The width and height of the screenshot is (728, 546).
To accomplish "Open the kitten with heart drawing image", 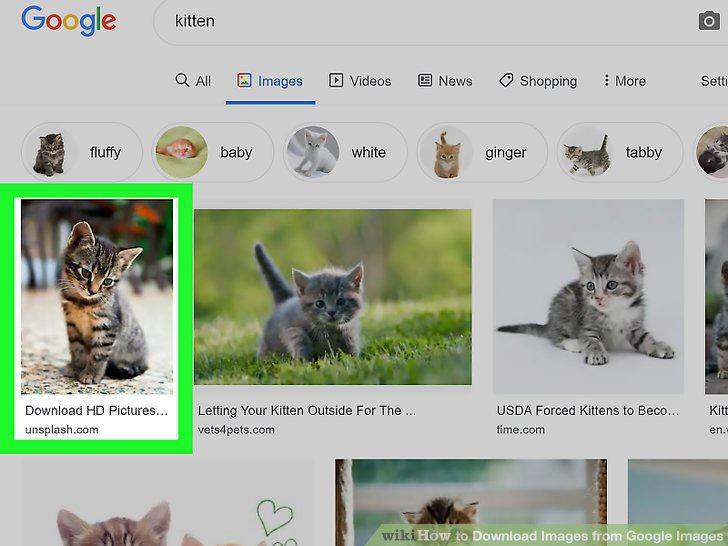I will click(x=167, y=503).
